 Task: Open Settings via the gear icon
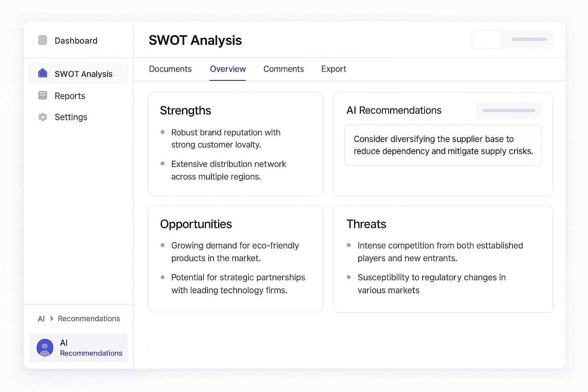[43, 117]
